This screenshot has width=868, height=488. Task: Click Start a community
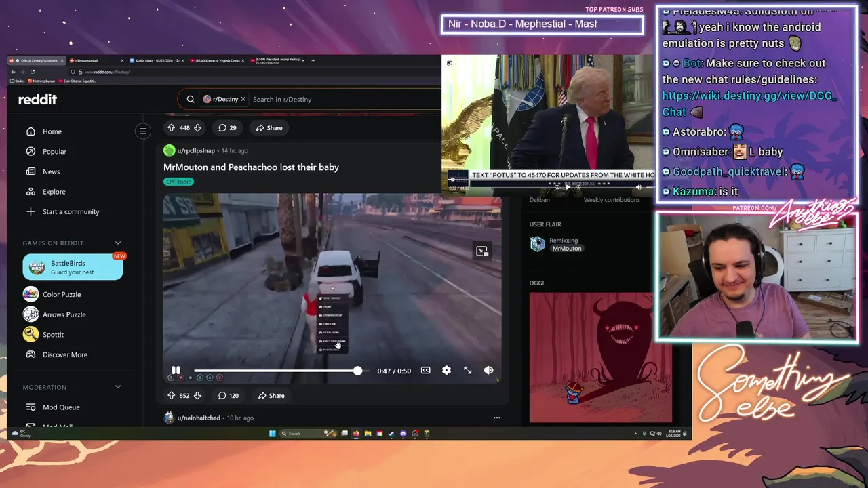tap(71, 211)
